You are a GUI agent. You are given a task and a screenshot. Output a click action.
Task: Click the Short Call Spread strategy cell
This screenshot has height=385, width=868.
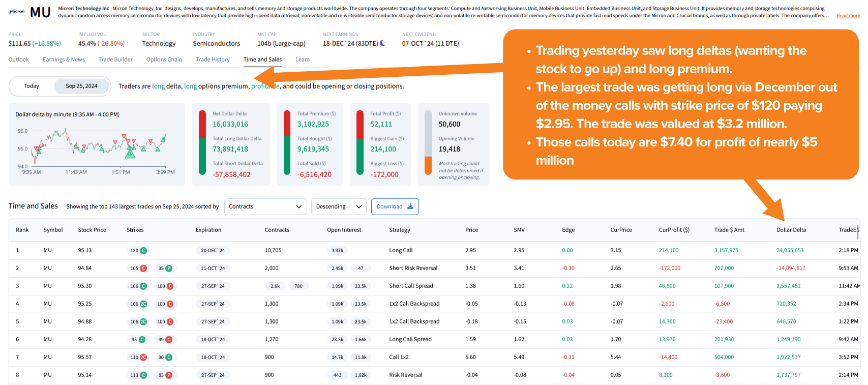(x=411, y=286)
